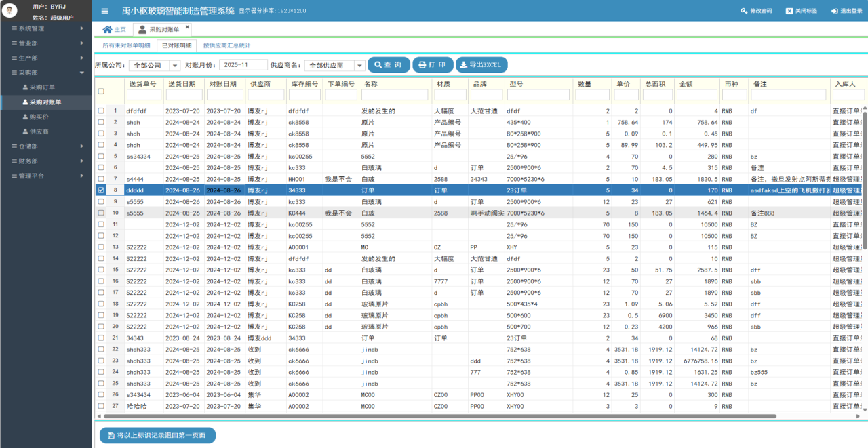Click the 查询 search button
This screenshot has height=448, width=868.
pos(389,65)
